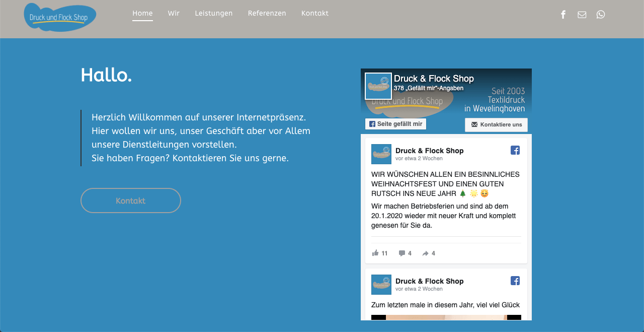Go to the Home navigation item
Image resolution: width=644 pixels, height=332 pixels.
142,14
